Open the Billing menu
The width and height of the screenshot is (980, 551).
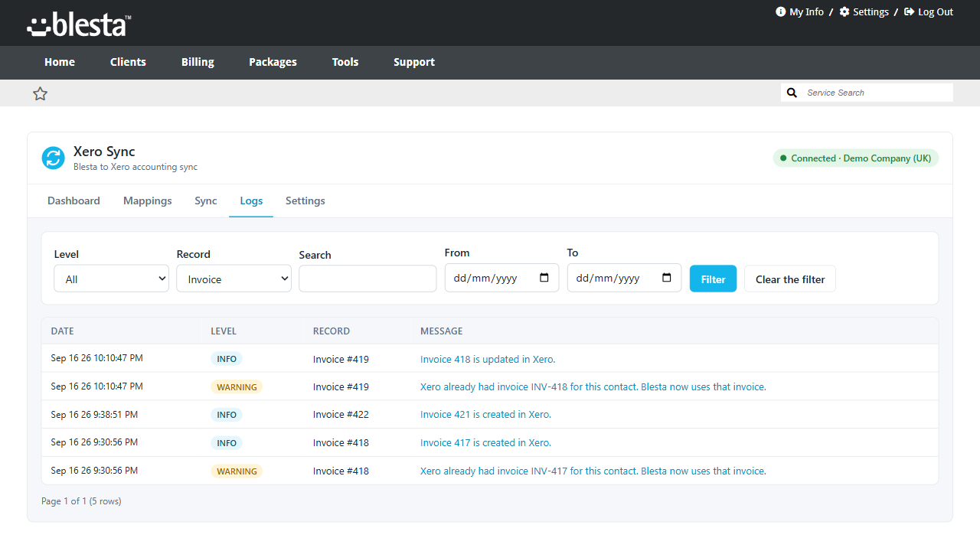point(198,62)
